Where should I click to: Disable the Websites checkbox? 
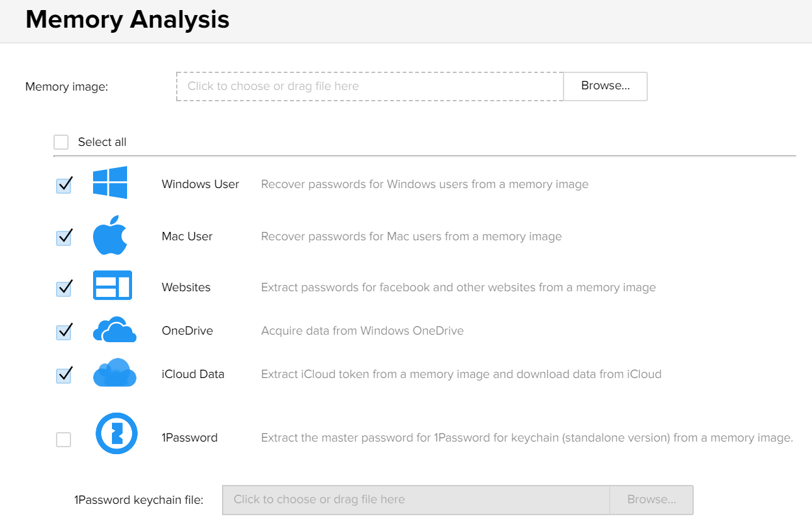point(64,289)
